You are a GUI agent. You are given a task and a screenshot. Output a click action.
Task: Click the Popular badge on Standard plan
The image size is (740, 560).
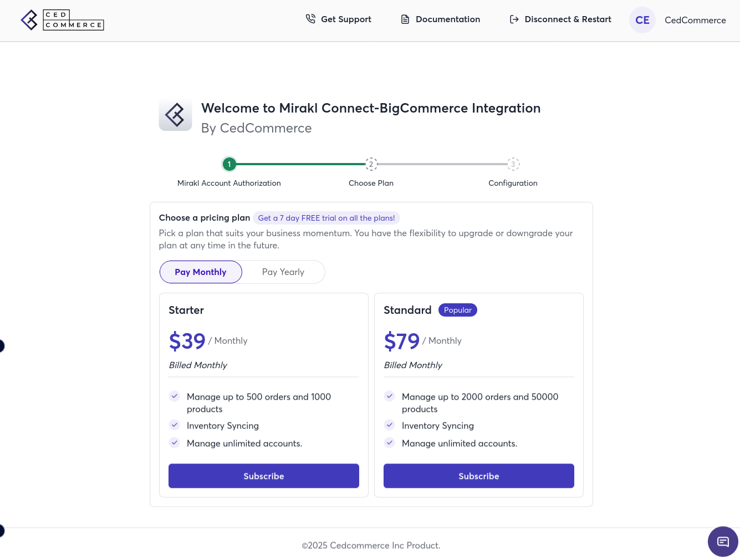tap(457, 310)
